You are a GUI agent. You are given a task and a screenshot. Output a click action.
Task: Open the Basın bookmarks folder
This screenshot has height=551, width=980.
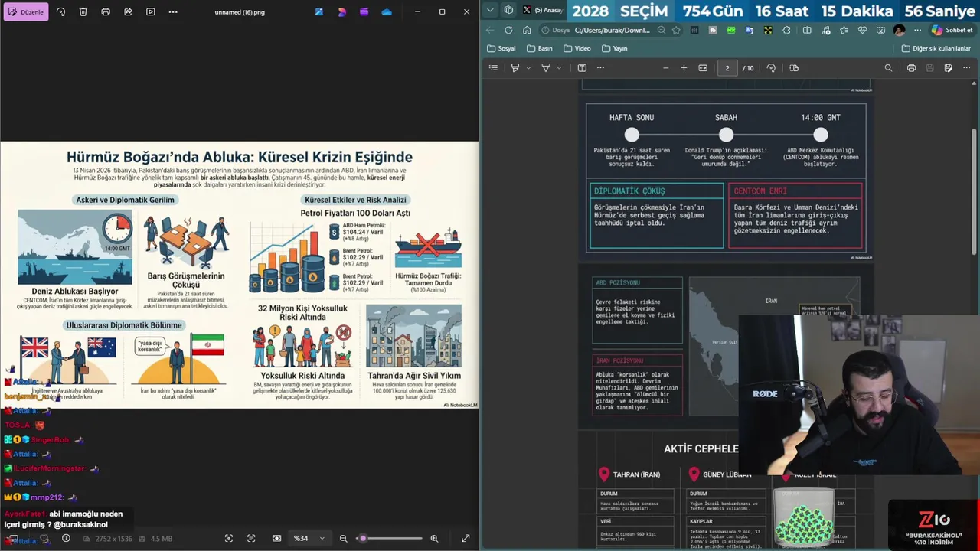tap(539, 48)
